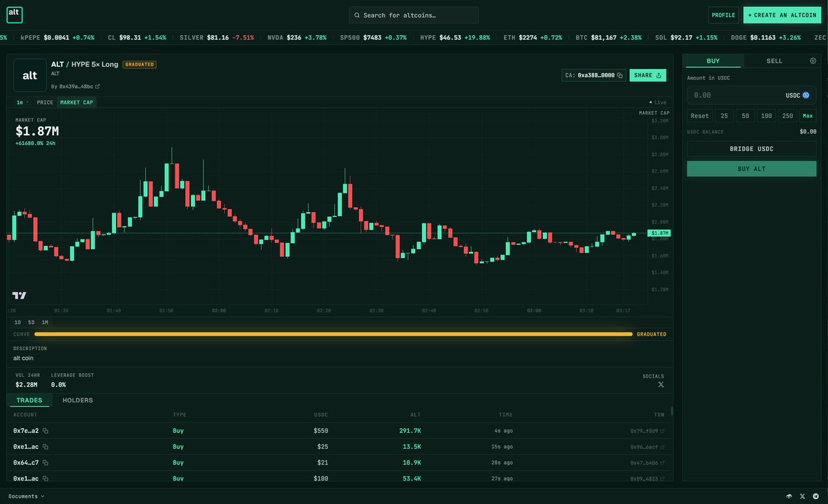Copy account address 0x64…c7

pos(46,463)
